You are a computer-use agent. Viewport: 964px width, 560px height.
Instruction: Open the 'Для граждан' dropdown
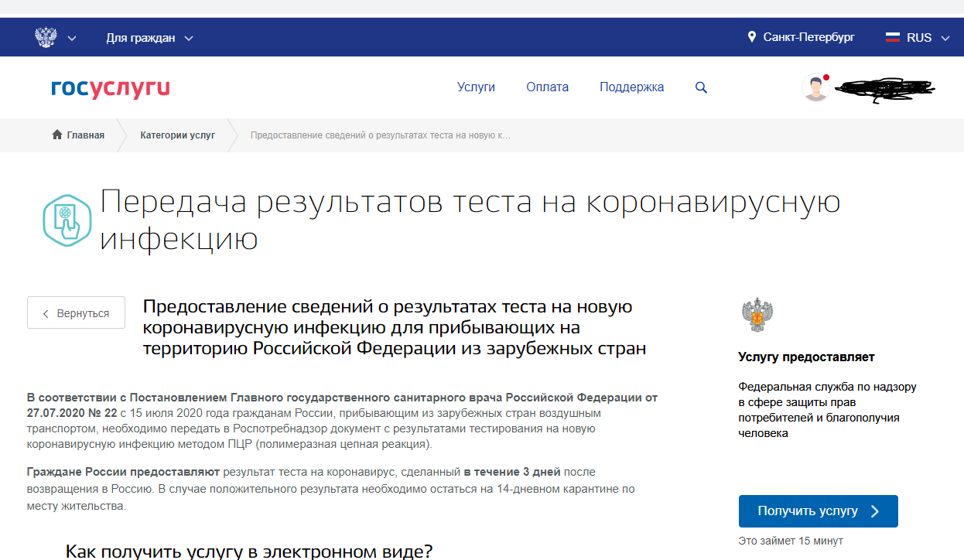coord(149,38)
